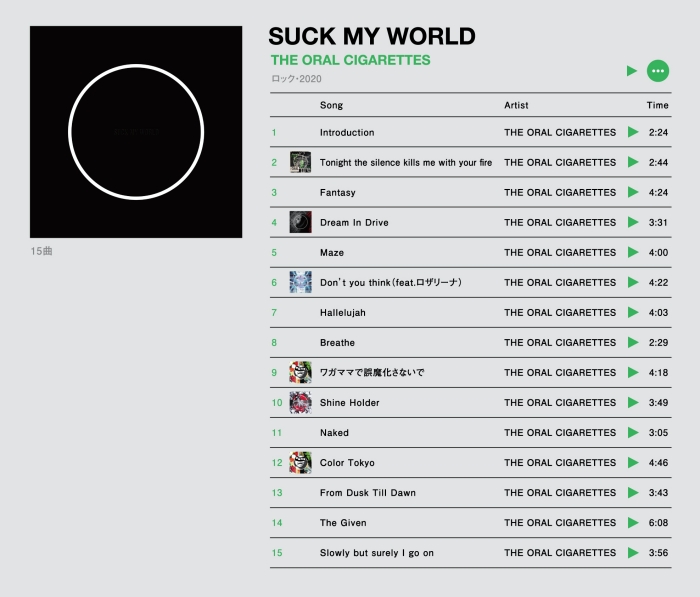Play ワガママで誤魔化さないで track

[x=633, y=372]
